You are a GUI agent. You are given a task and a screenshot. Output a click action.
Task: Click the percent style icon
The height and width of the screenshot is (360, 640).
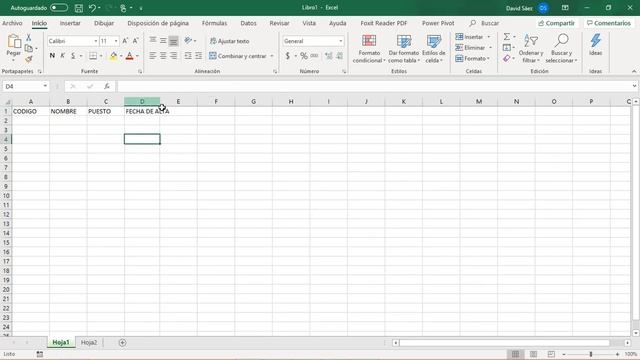304,56
